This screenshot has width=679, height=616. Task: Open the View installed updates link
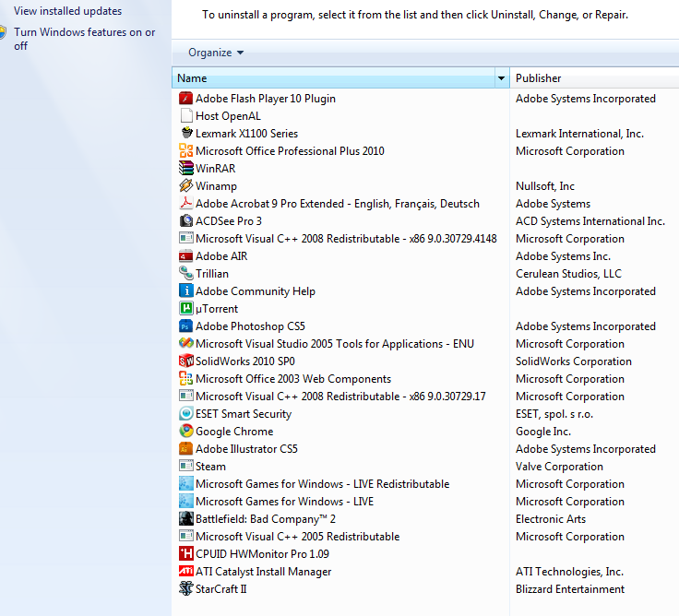pyautogui.click(x=67, y=11)
